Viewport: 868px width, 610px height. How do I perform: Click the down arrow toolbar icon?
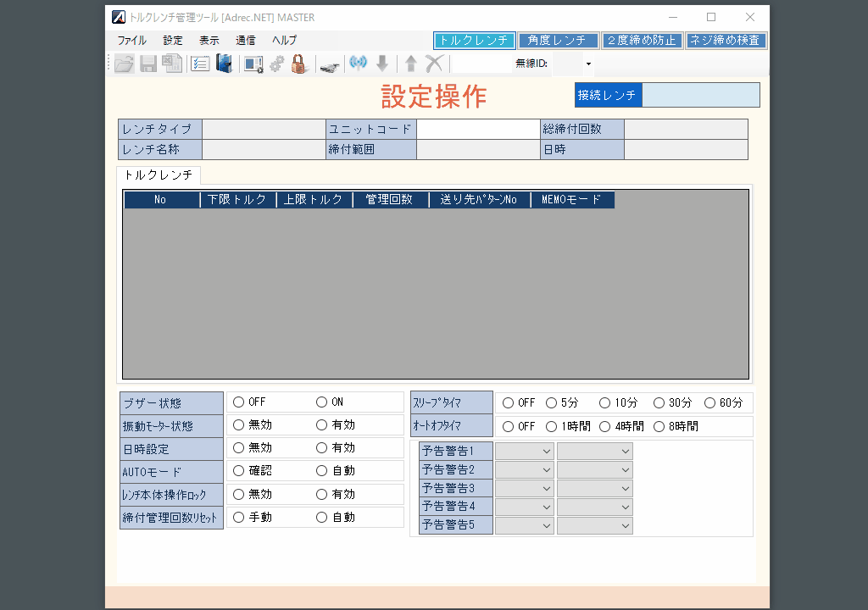382,64
